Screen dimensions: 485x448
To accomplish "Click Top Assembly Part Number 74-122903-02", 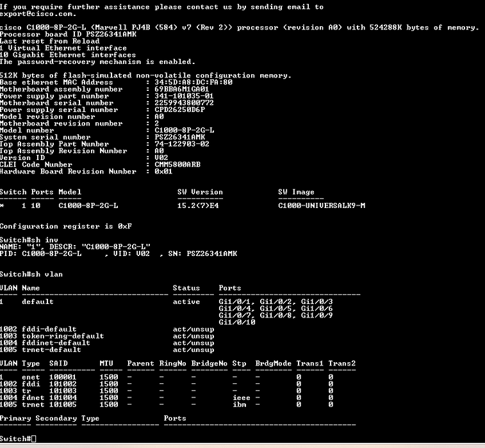I will [x=182, y=144].
